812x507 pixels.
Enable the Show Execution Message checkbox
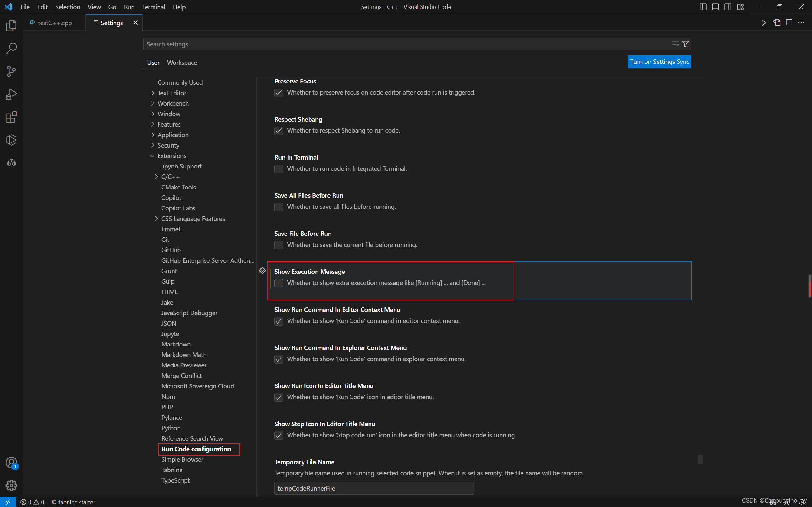click(278, 283)
